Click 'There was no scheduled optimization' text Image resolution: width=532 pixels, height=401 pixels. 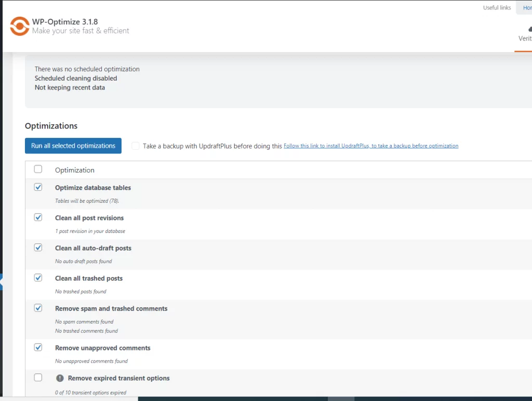(87, 69)
